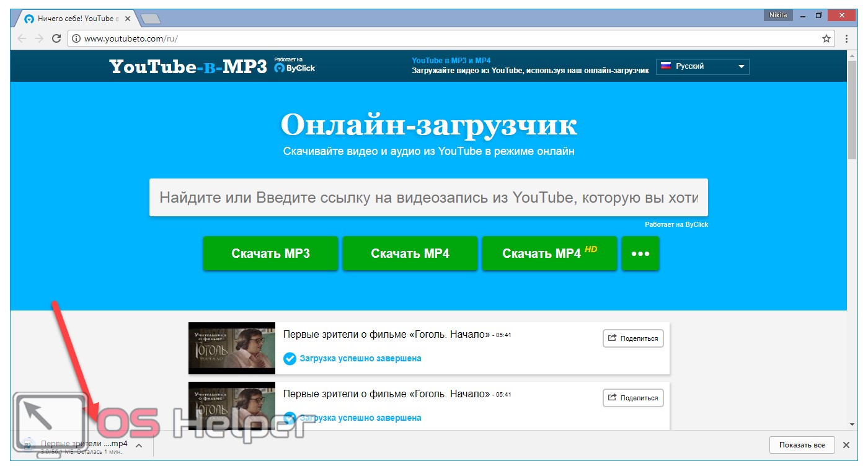Click first video title 'Первые зрители о фильме'
The width and height of the screenshot is (868, 471).
click(386, 335)
